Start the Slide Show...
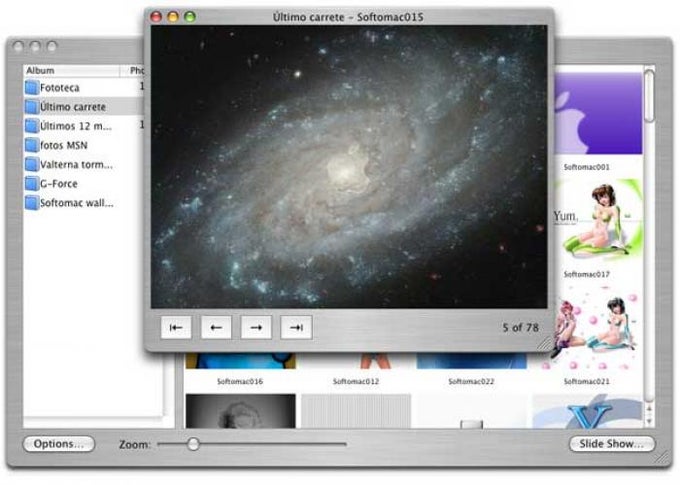 [611, 444]
